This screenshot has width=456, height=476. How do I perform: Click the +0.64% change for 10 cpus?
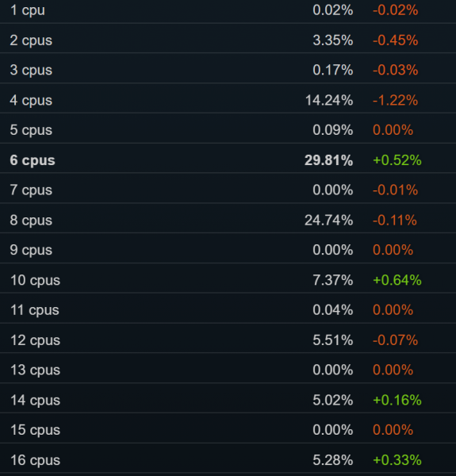coord(397,280)
